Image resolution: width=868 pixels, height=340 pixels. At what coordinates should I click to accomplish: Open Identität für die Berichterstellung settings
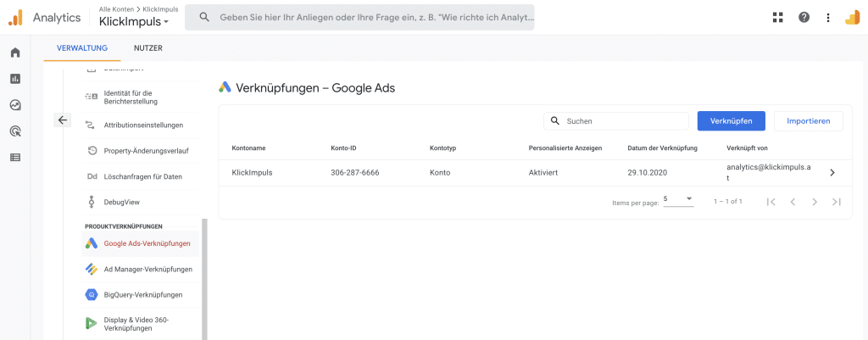141,97
